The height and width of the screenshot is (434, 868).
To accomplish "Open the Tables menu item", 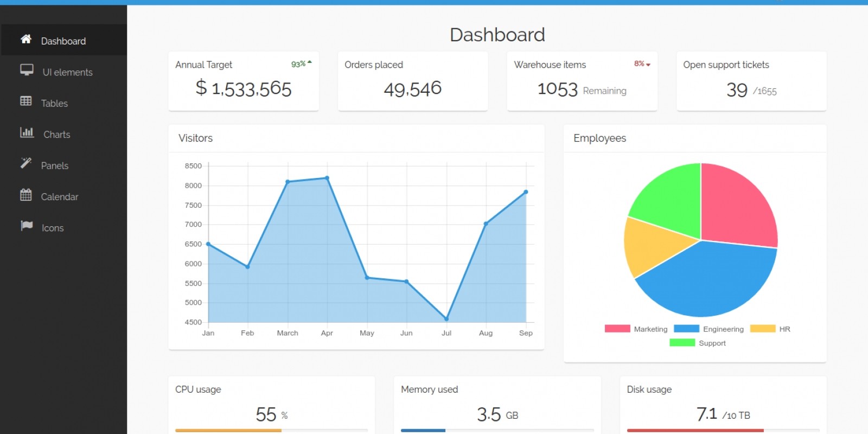I will [x=54, y=103].
